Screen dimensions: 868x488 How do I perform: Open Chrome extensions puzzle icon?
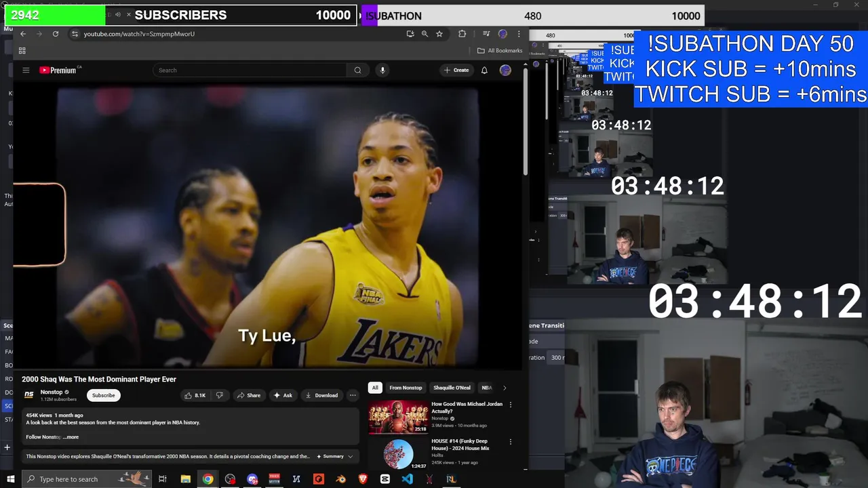[462, 34]
